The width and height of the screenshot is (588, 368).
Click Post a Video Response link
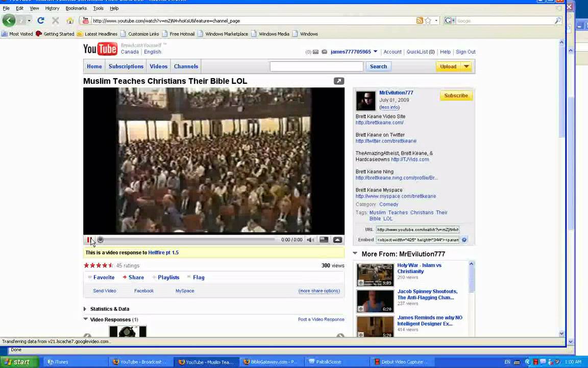(321, 319)
